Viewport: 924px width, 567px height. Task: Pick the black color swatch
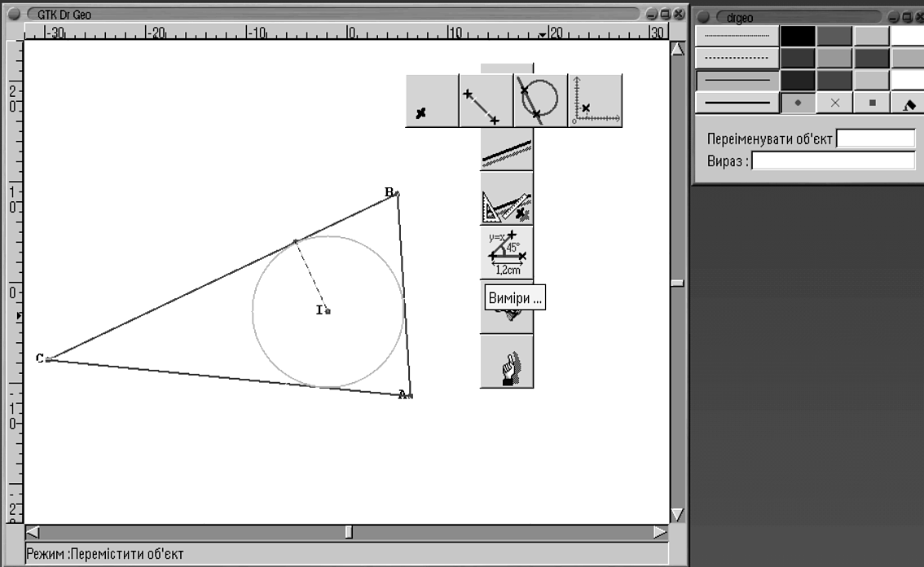coord(798,36)
